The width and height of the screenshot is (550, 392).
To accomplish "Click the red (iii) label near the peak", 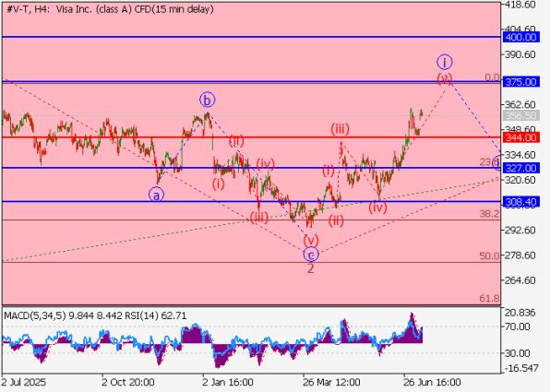I will (340, 129).
